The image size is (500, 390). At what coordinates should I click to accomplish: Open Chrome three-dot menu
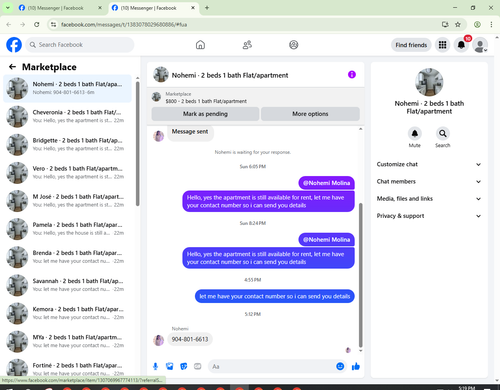pos(491,24)
